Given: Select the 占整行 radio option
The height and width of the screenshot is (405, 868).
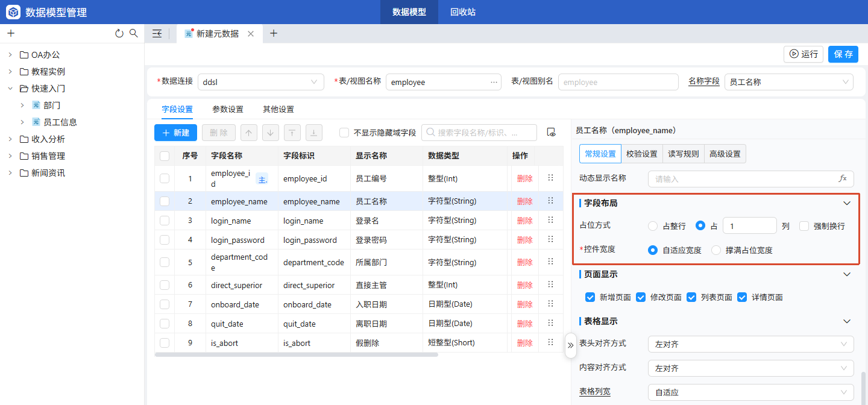Looking at the screenshot, I should (653, 226).
